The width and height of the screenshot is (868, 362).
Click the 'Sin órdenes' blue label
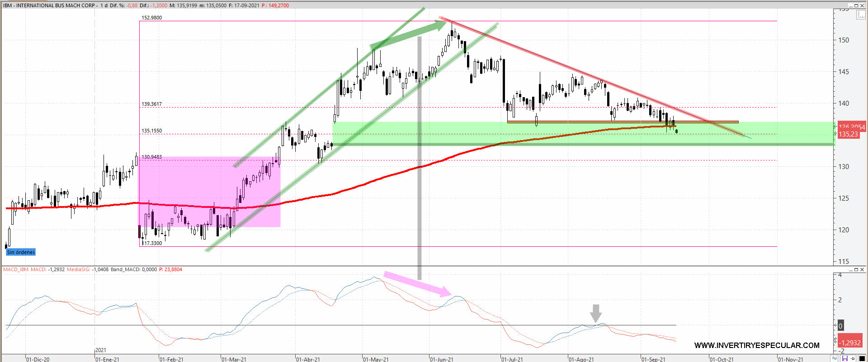tap(21, 252)
